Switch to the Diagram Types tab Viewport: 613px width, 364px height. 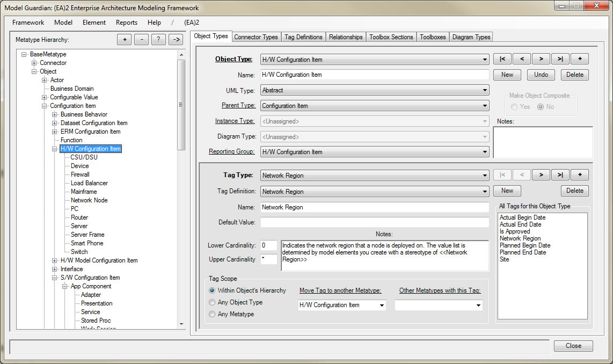[x=471, y=37]
